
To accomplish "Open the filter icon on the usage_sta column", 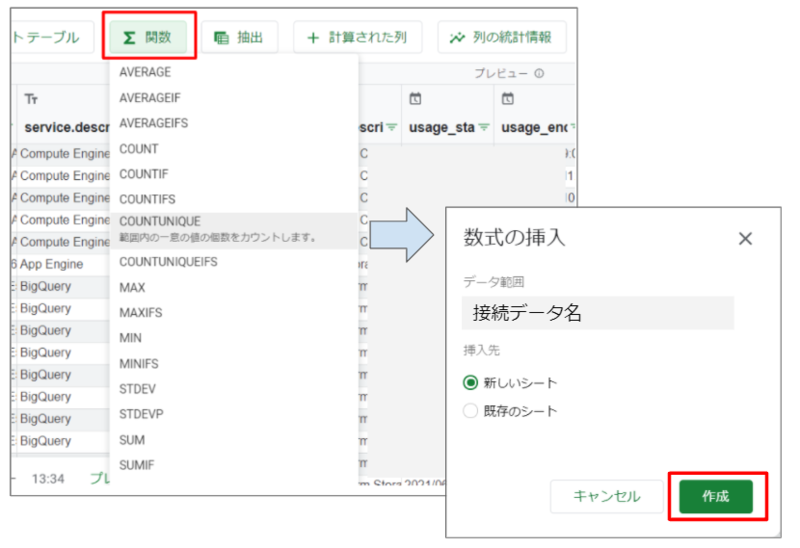I will 484,127.
